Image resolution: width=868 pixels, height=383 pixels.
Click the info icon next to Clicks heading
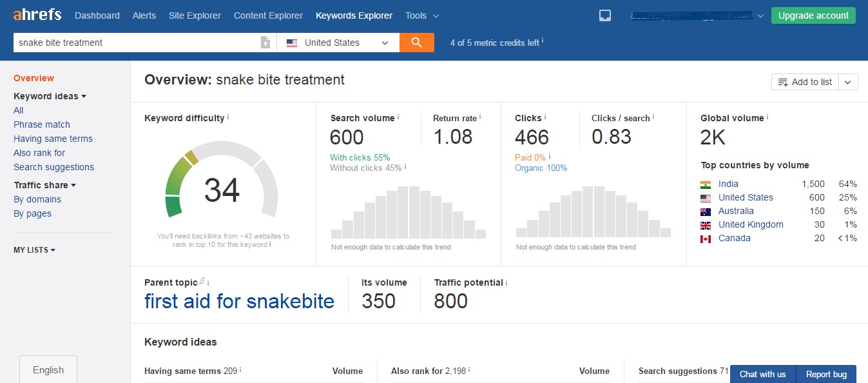coord(545,117)
